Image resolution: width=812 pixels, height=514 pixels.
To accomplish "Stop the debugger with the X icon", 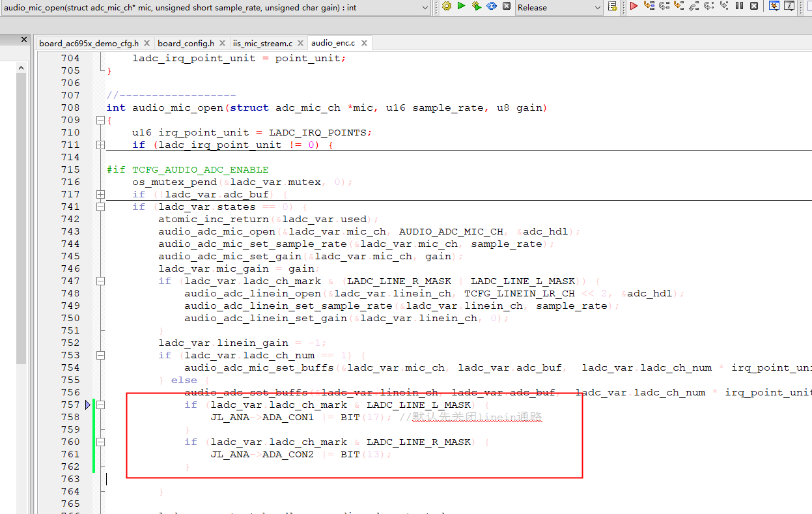I will coord(754,6).
